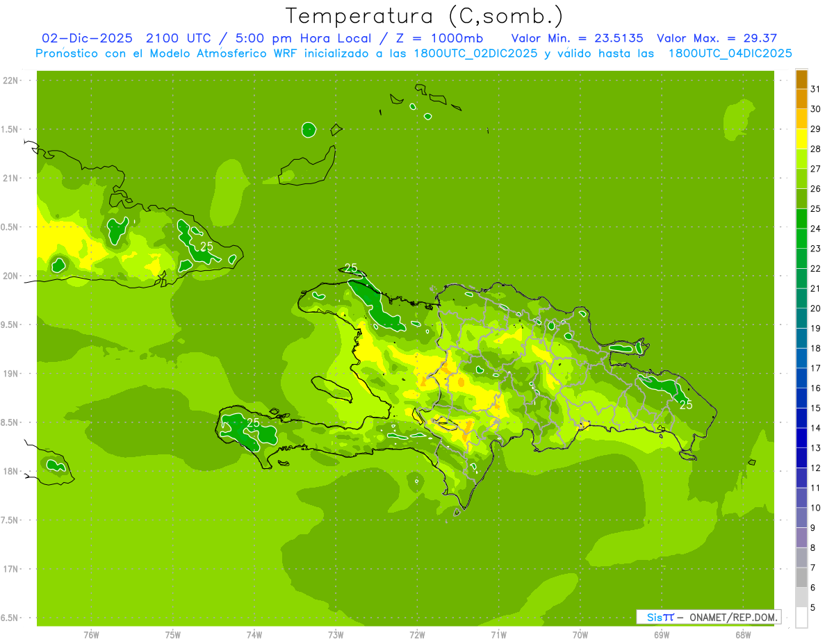Click the "19N" latitude axis label
The image size is (834, 644).
click(11, 374)
